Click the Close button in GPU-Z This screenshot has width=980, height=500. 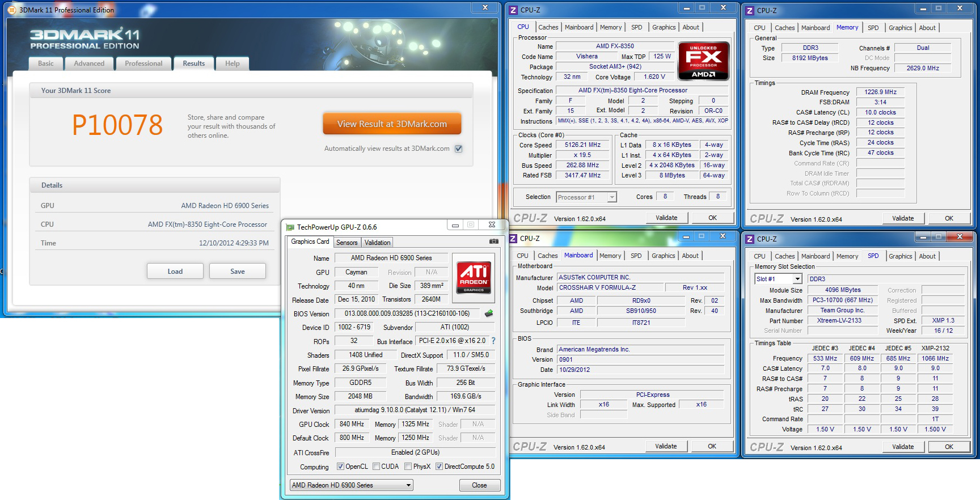pos(479,485)
